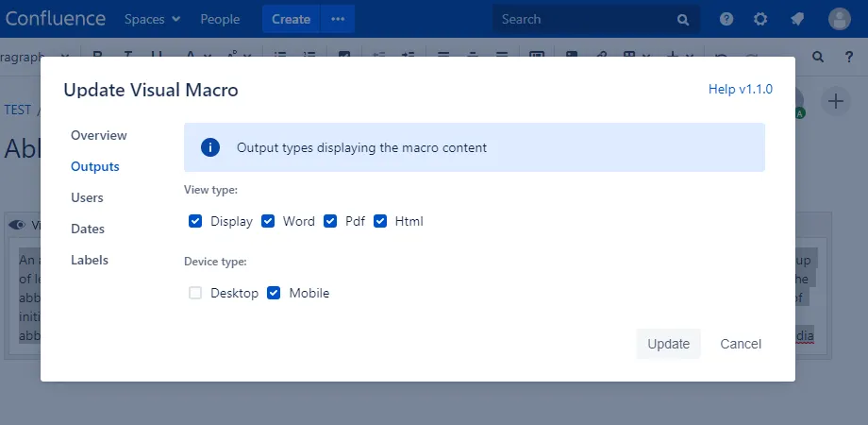Click the Cancel button
The height and width of the screenshot is (425, 868).
point(741,344)
